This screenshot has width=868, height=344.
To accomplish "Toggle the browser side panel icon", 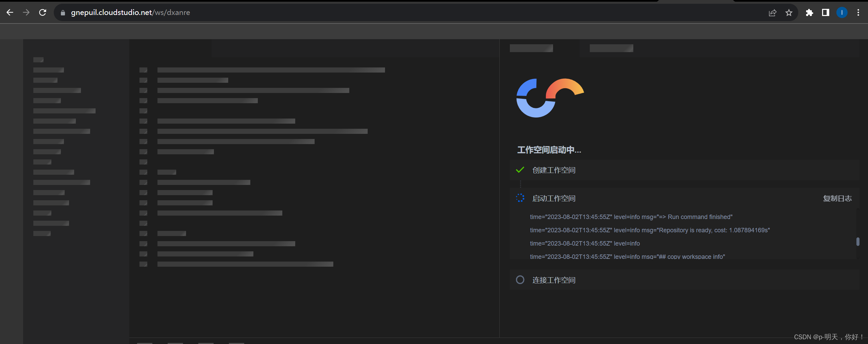I will pyautogui.click(x=825, y=13).
